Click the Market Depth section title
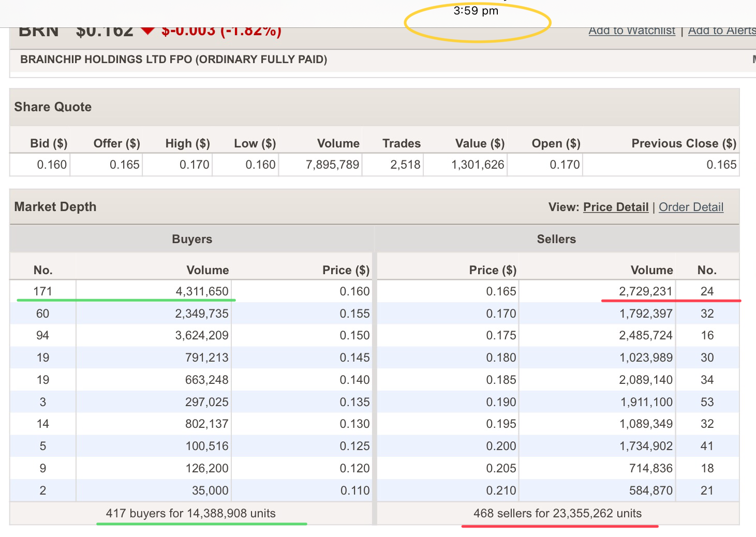 [x=55, y=207]
